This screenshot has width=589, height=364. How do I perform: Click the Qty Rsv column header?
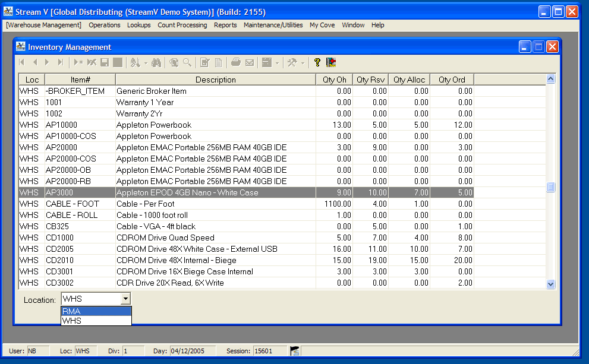point(370,80)
